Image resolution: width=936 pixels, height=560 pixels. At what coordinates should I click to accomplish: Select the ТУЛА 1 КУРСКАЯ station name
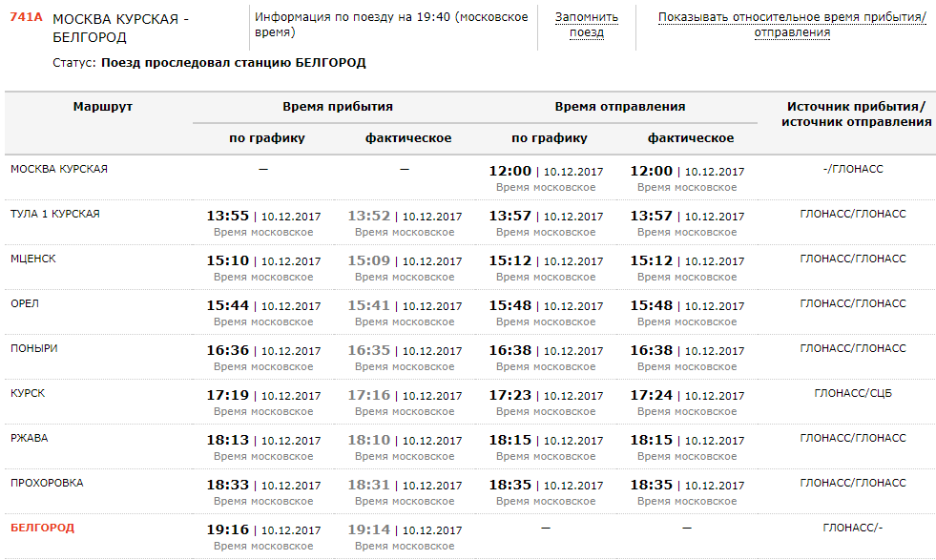pos(55,214)
